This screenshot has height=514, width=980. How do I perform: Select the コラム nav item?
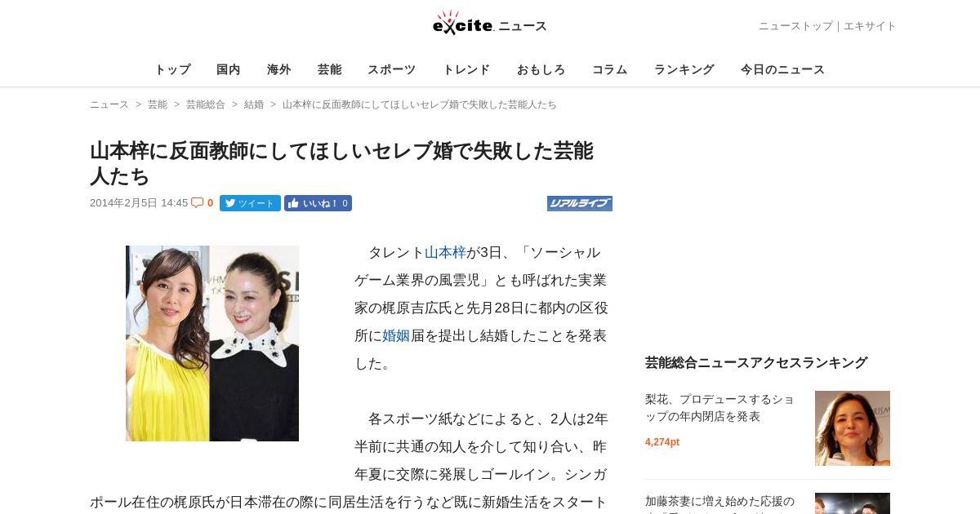coord(610,69)
